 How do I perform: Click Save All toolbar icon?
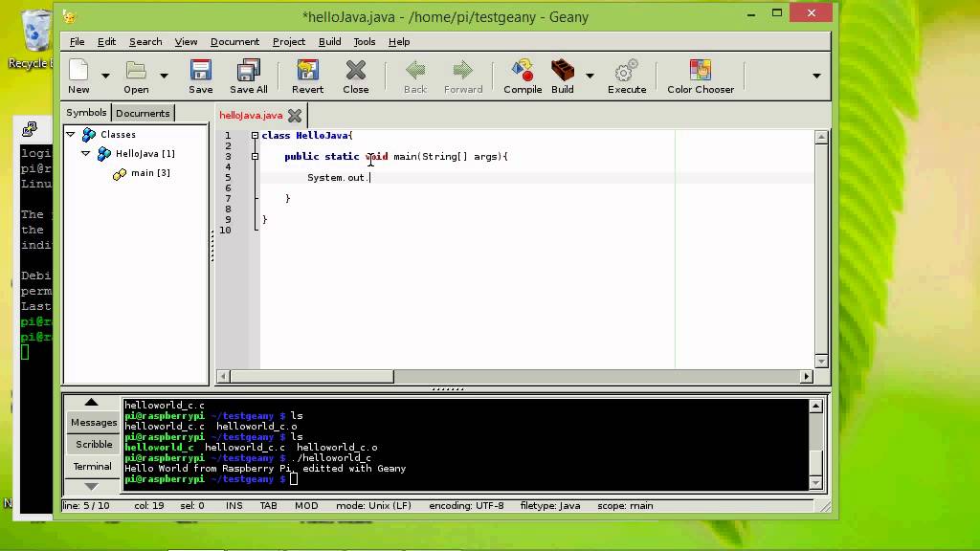(248, 77)
